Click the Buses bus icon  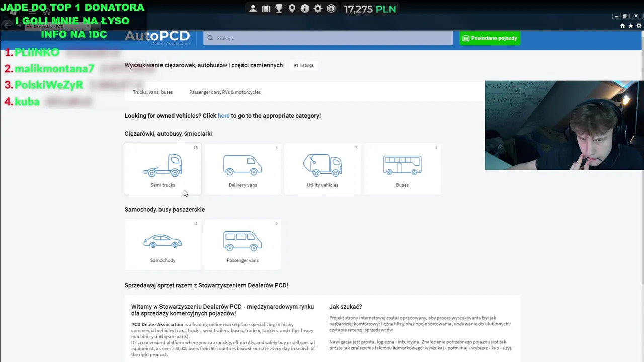[x=402, y=165]
